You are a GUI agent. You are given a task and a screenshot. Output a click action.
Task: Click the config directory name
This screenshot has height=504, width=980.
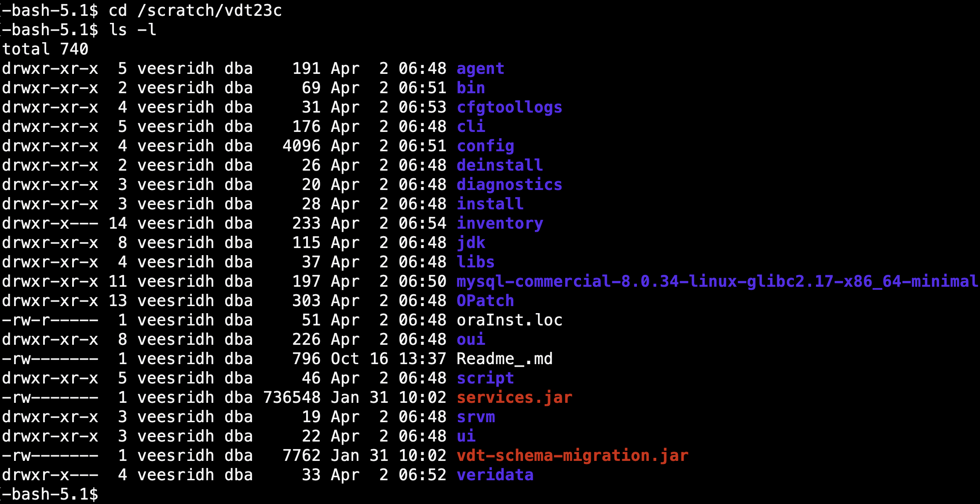click(x=485, y=146)
